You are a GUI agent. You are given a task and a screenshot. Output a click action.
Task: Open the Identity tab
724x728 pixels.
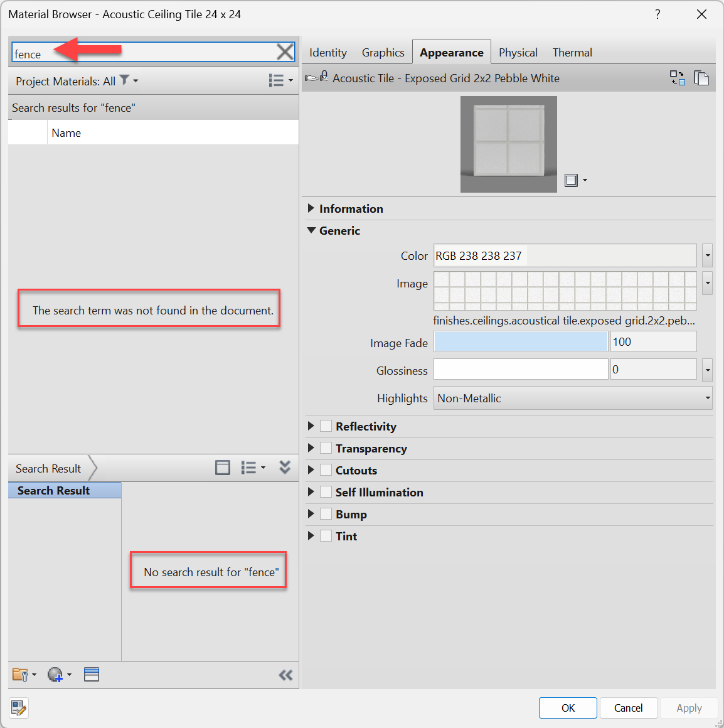(x=327, y=52)
